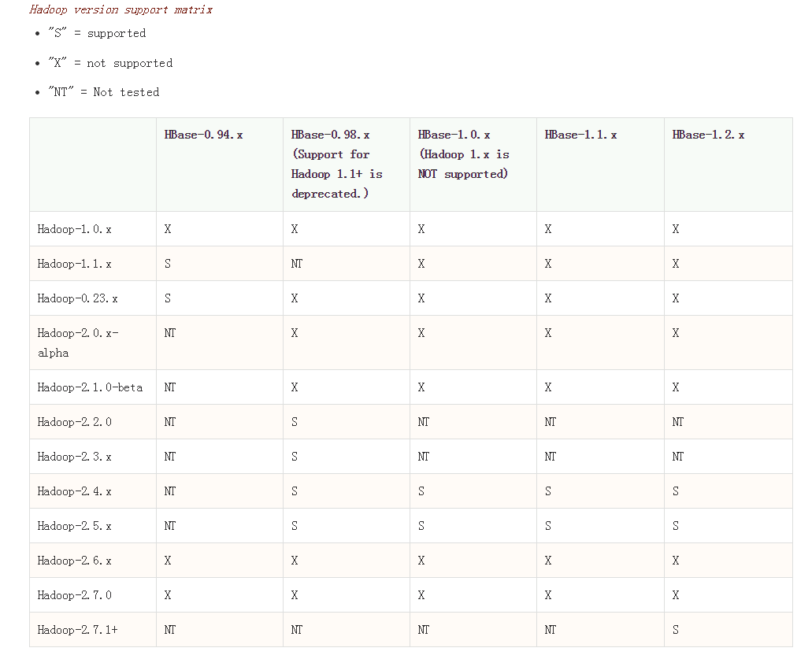Select the S cell for Hadoop-2.4.x under HBase-1.2.x
The height and width of the screenshot is (659, 812).
[675, 491]
